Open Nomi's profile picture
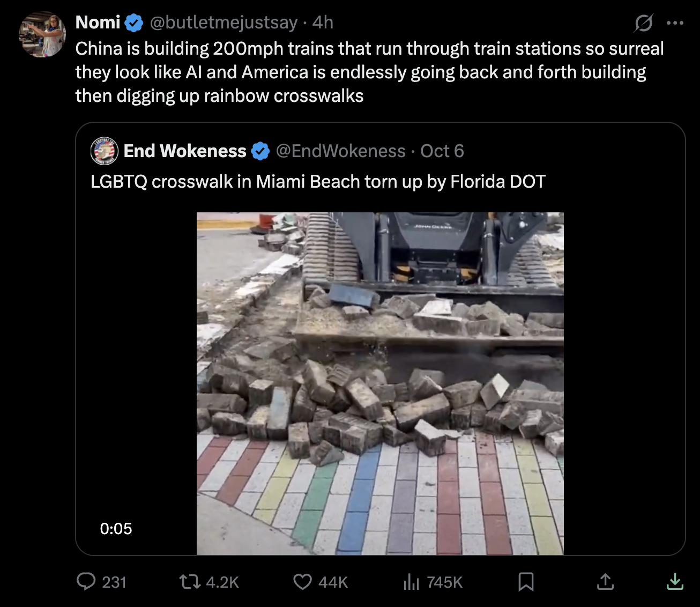Viewport: 700px width, 607px height. pos(42,34)
